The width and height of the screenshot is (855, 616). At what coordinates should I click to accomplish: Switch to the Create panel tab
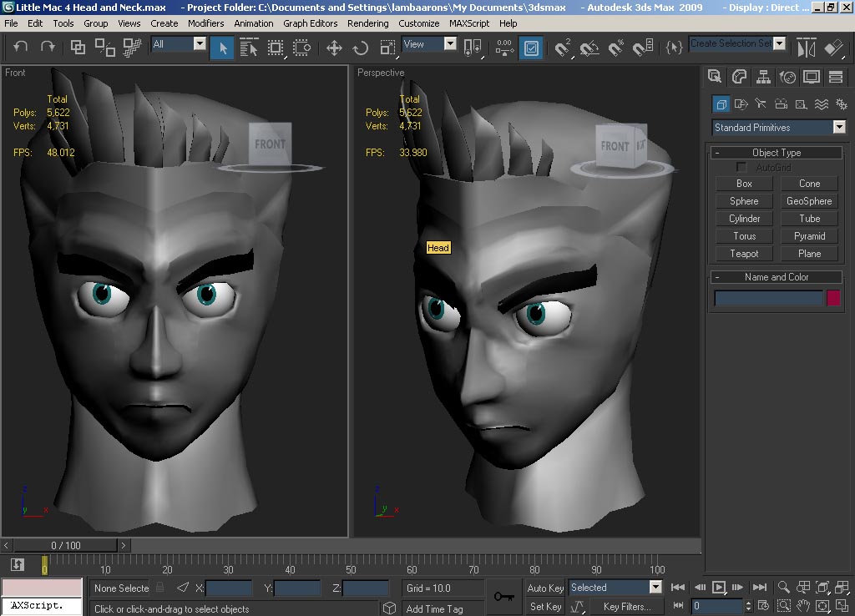pos(715,76)
